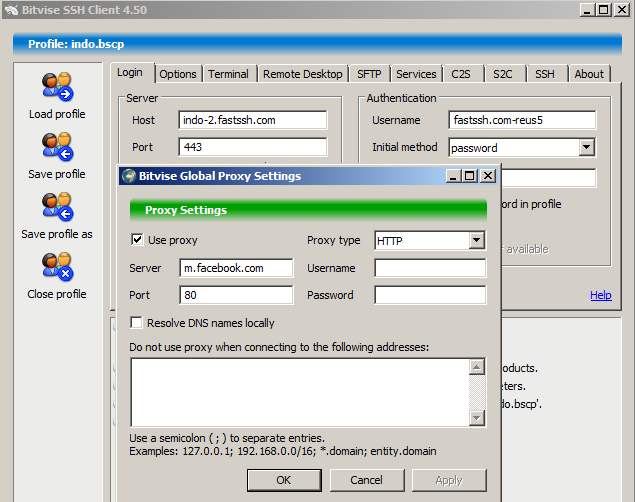This screenshot has height=502, width=635.
Task: Click the proxy Username field
Action: 430,268
